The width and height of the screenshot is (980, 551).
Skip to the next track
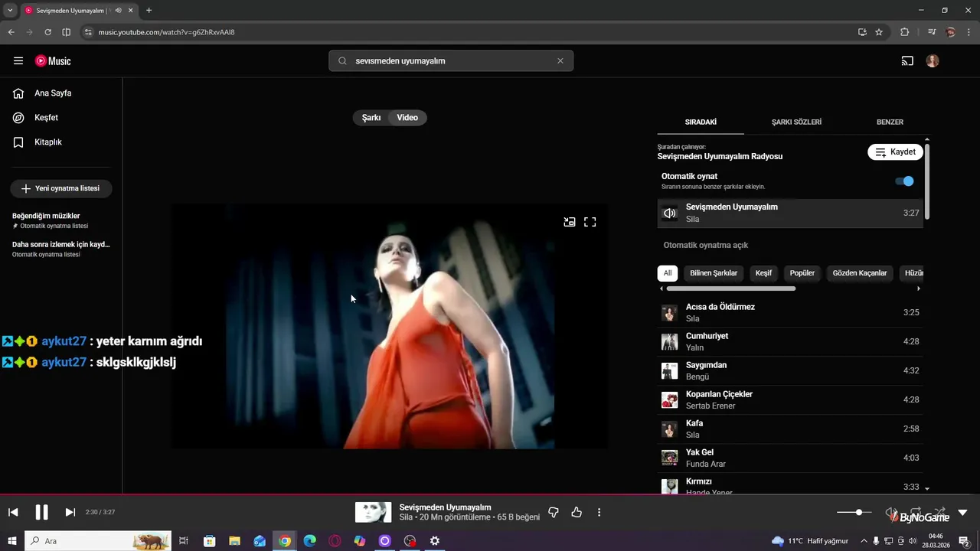[70, 512]
